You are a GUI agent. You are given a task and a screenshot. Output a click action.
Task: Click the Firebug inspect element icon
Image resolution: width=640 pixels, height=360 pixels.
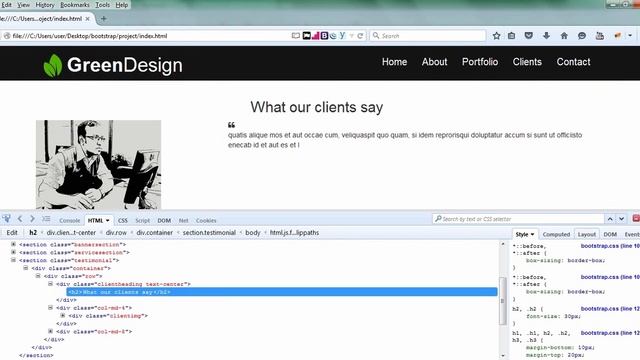(6, 219)
